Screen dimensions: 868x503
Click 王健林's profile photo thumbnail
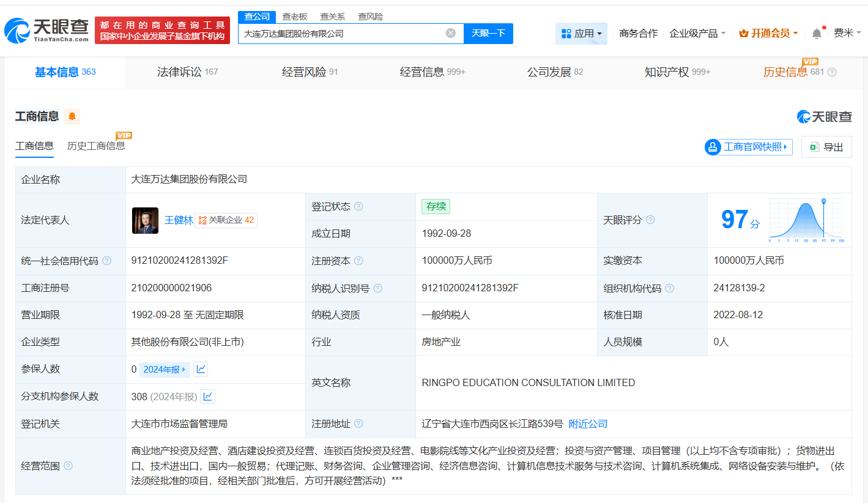(145, 220)
